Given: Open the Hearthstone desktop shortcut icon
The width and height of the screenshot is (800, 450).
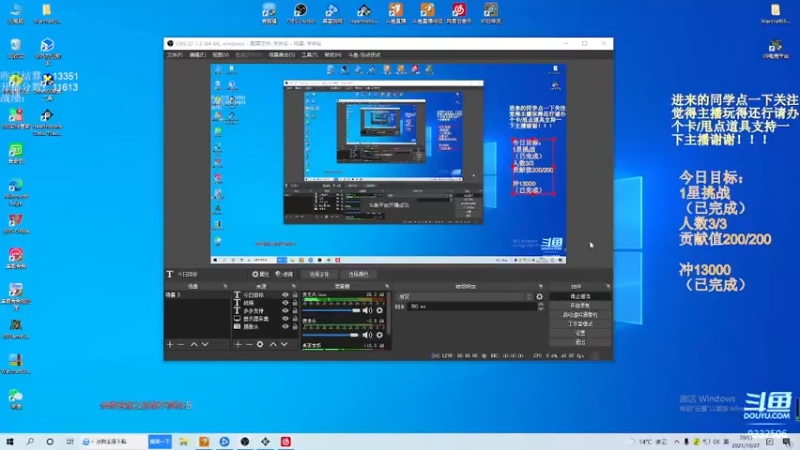Looking at the screenshot, I should tap(364, 13).
